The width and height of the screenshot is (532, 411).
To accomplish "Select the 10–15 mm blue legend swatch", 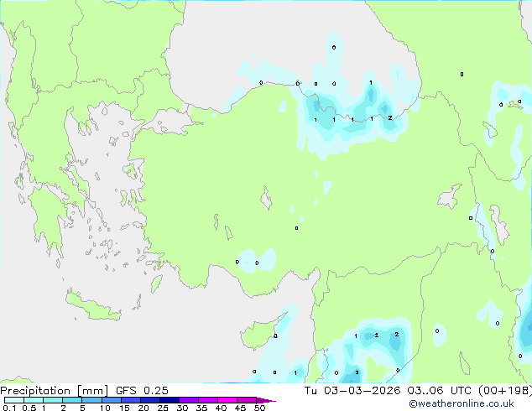I will [111, 400].
